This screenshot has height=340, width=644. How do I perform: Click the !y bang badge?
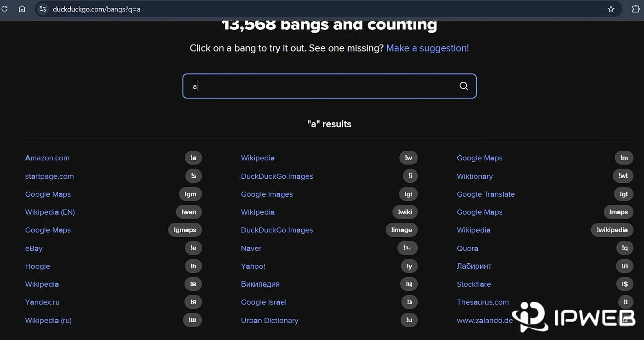[x=409, y=266]
